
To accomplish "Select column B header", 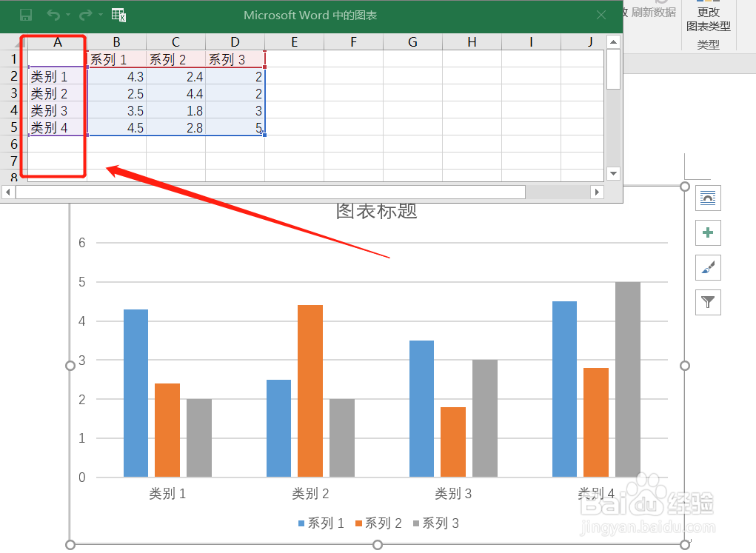I will (x=117, y=42).
